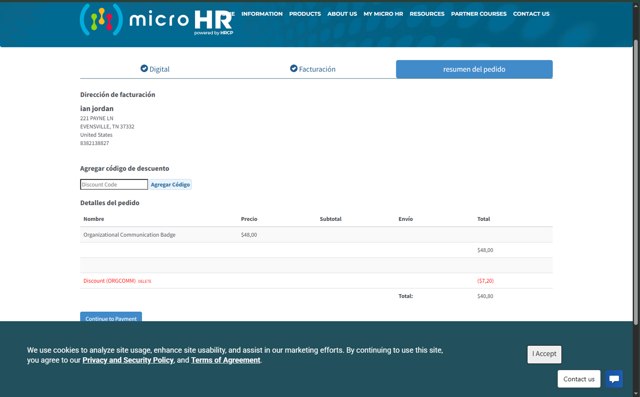Viewport: 640px width, 397px height.
Task: Click the EVENSVILLE, TN 37332 line
Action: tap(107, 126)
